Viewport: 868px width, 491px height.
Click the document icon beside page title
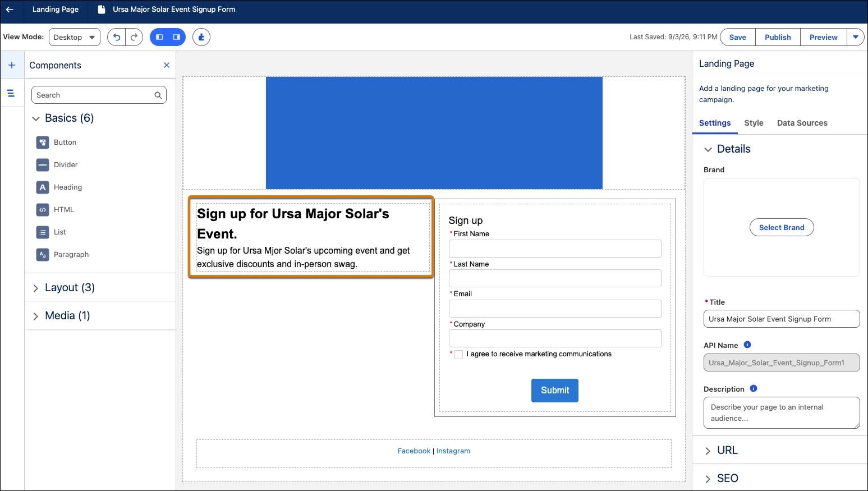coord(102,10)
